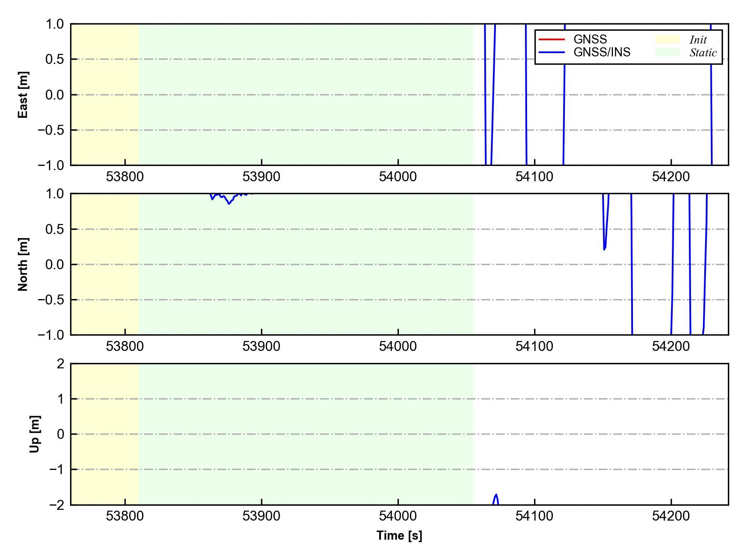747x560 pixels.
Task: Click the Time [s] axis title
Action: [399, 536]
